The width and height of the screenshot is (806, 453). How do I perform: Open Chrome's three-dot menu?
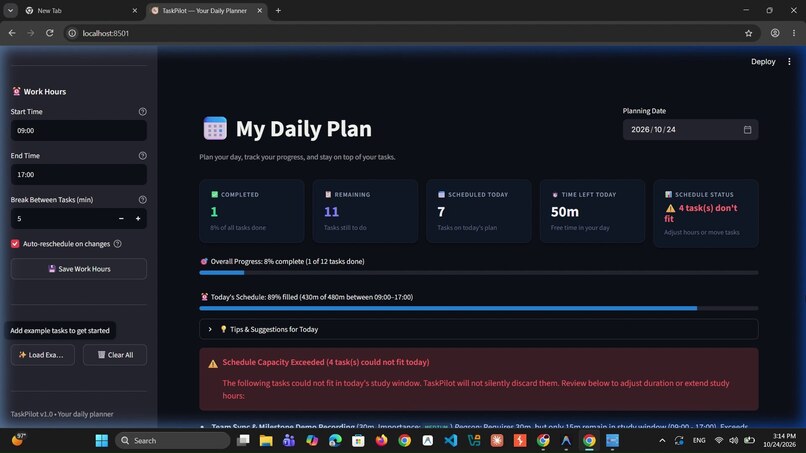(x=794, y=33)
